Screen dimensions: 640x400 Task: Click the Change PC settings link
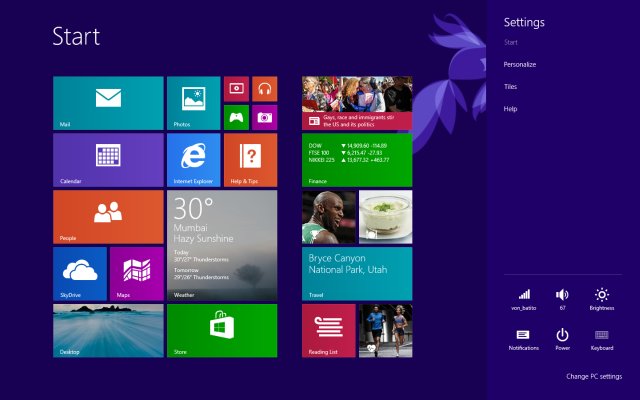(594, 376)
